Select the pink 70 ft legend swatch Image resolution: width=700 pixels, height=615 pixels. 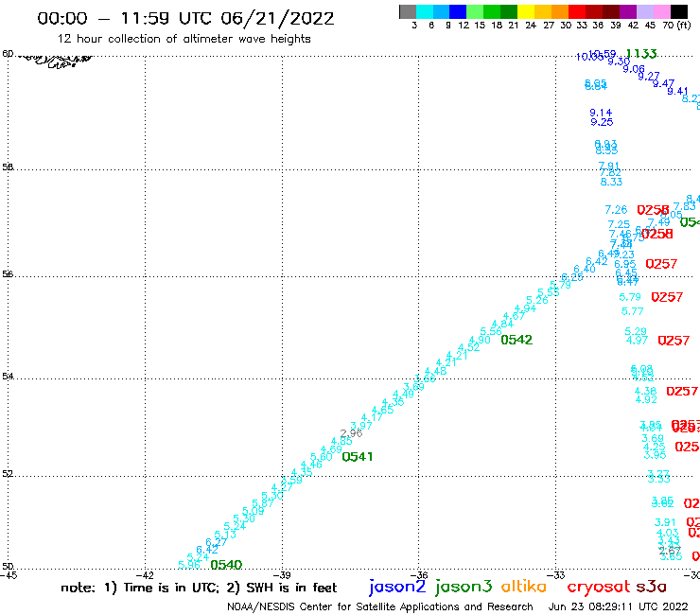(661, 11)
